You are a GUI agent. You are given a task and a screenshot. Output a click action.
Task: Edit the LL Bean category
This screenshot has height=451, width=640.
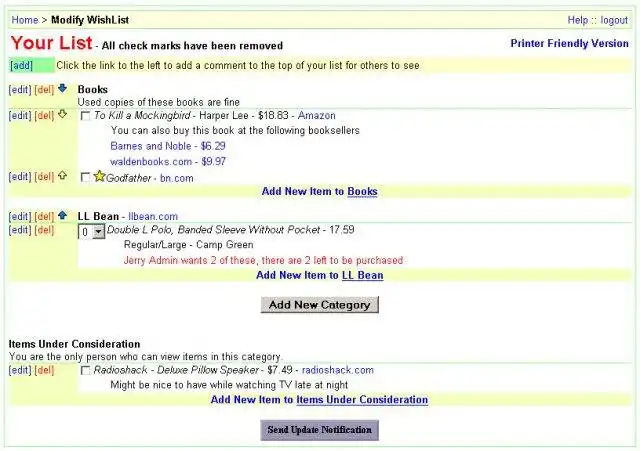click(x=20, y=216)
